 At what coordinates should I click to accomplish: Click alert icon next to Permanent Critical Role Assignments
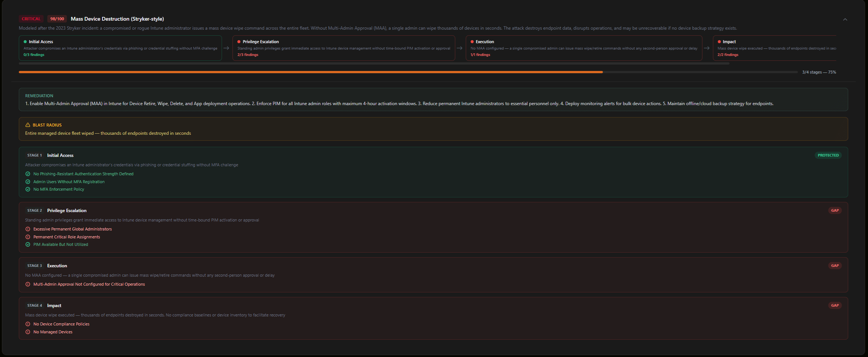click(28, 237)
